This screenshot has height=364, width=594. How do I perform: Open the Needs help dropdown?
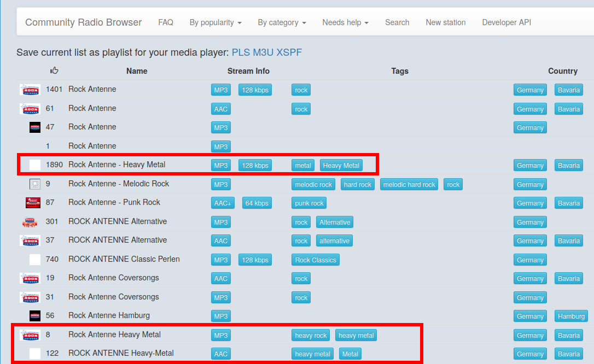coord(346,22)
